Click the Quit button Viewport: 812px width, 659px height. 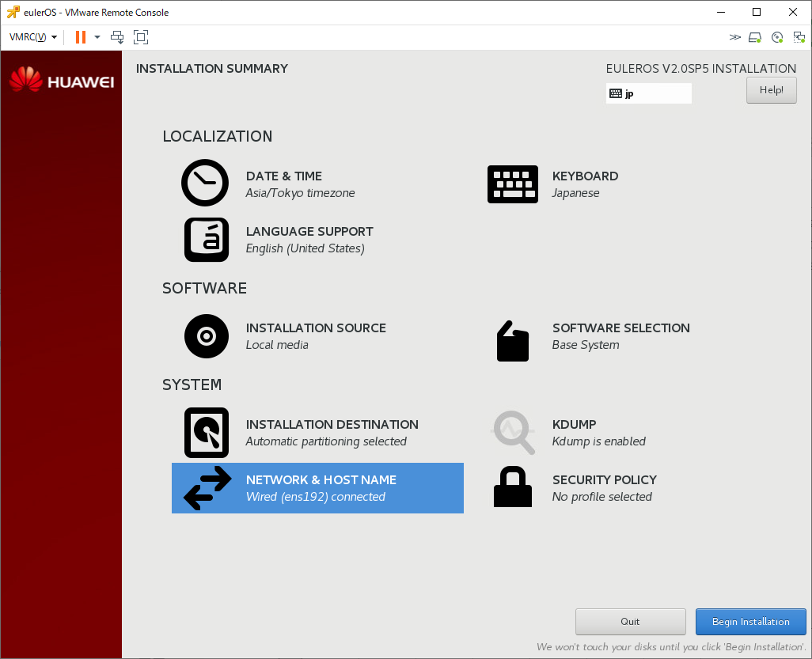click(630, 621)
